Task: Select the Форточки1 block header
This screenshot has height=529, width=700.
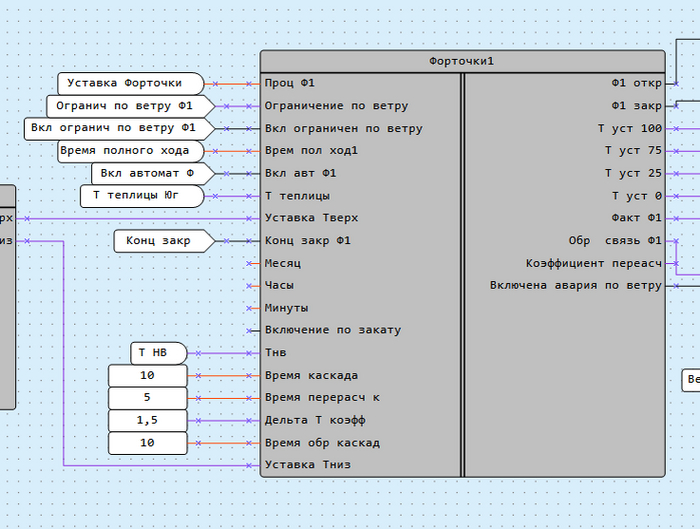Action: pyautogui.click(x=462, y=61)
